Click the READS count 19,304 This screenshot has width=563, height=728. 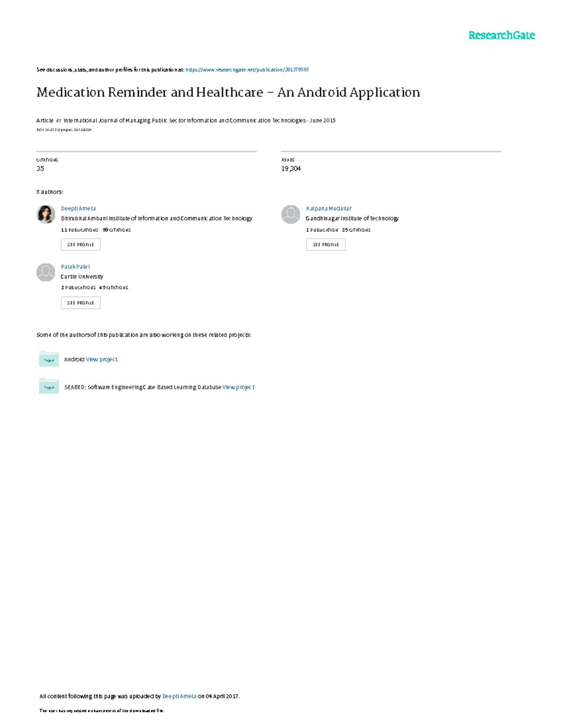(290, 168)
